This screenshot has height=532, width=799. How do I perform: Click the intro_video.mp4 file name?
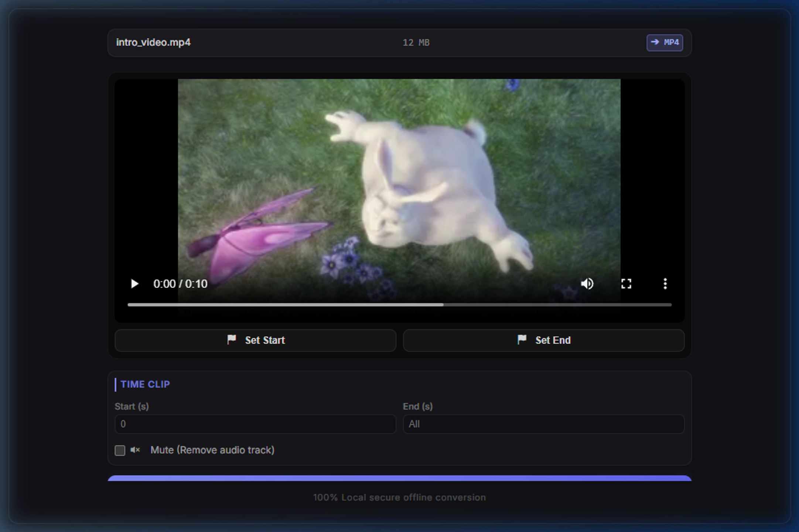pos(153,42)
